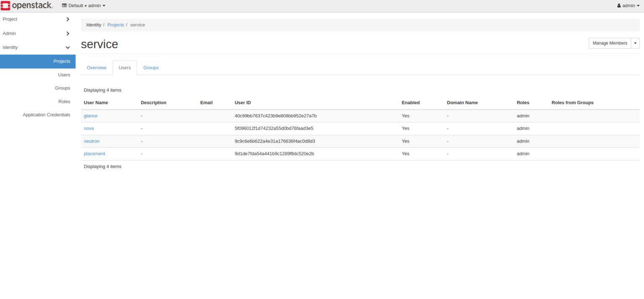Viewport: 644px width, 299px height.
Task: Select the Users tab of the service project
Action: [x=125, y=68]
